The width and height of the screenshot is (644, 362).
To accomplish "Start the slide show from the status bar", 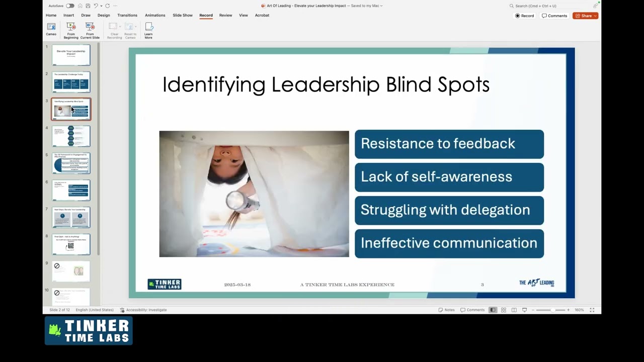I will pyautogui.click(x=524, y=310).
